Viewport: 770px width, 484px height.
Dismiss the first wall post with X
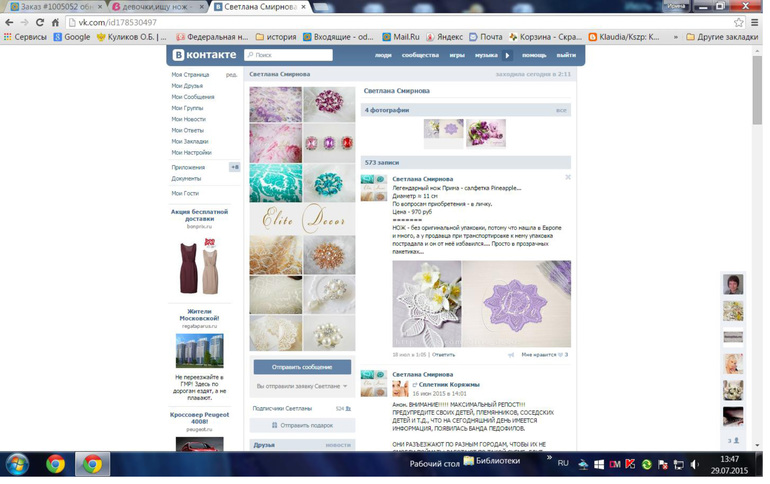click(568, 178)
